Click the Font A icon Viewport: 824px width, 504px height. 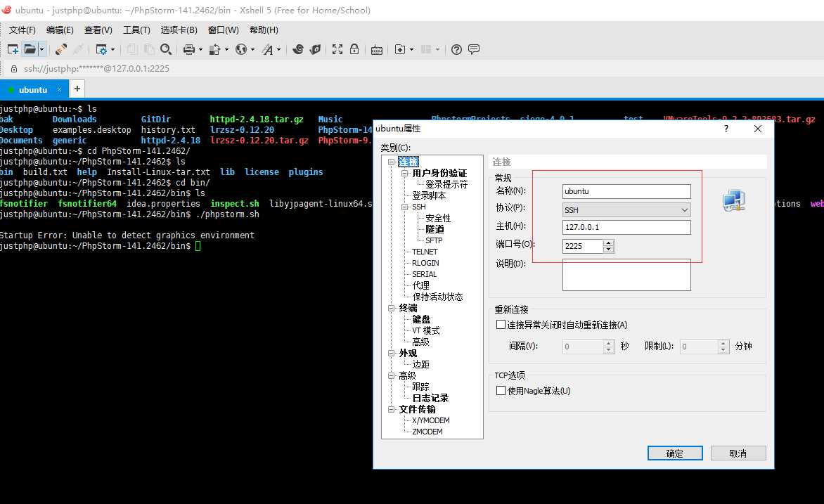pyautogui.click(x=267, y=49)
